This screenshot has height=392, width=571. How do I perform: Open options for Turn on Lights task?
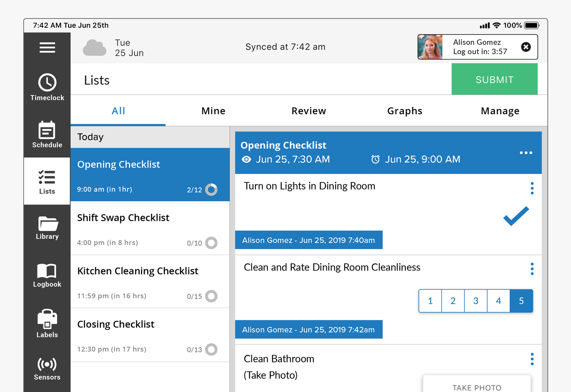pos(532,188)
